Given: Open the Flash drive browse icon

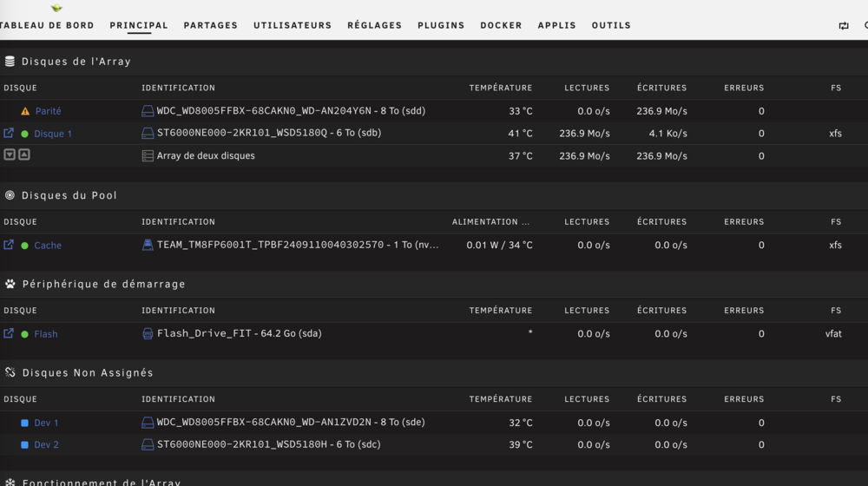Looking at the screenshot, I should (9, 333).
